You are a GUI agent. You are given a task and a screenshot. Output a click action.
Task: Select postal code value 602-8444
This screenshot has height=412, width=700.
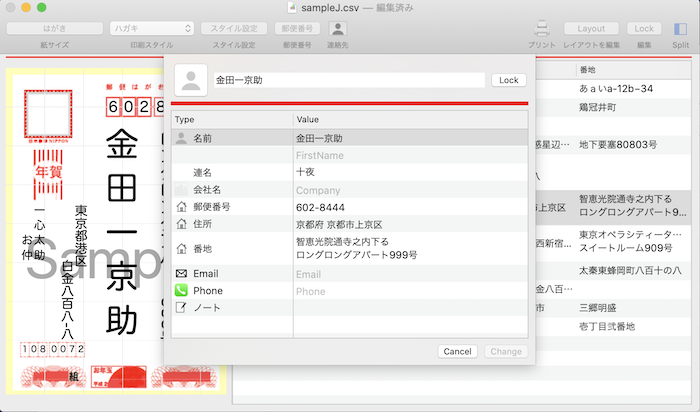click(320, 208)
